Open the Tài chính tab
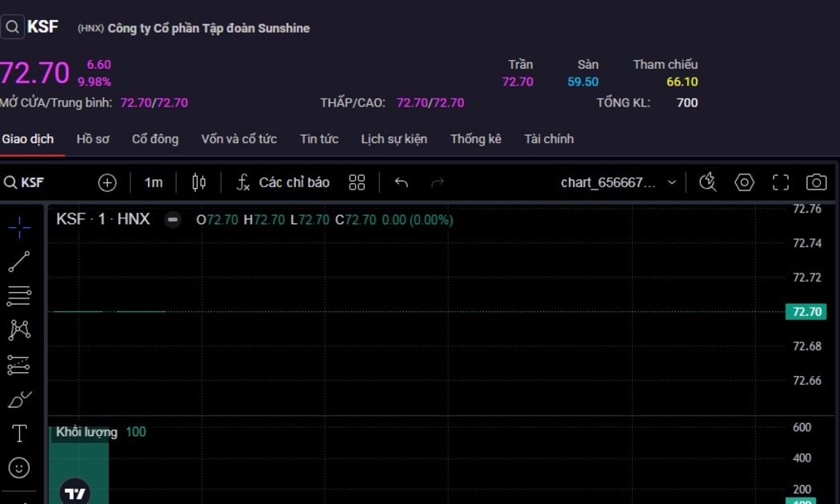The height and width of the screenshot is (504, 840). [549, 139]
